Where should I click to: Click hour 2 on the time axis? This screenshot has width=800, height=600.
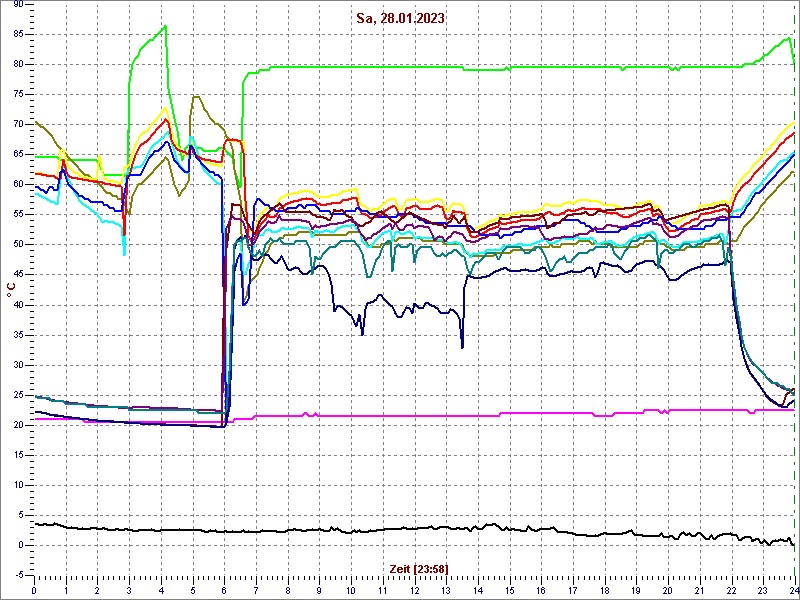[x=97, y=588]
